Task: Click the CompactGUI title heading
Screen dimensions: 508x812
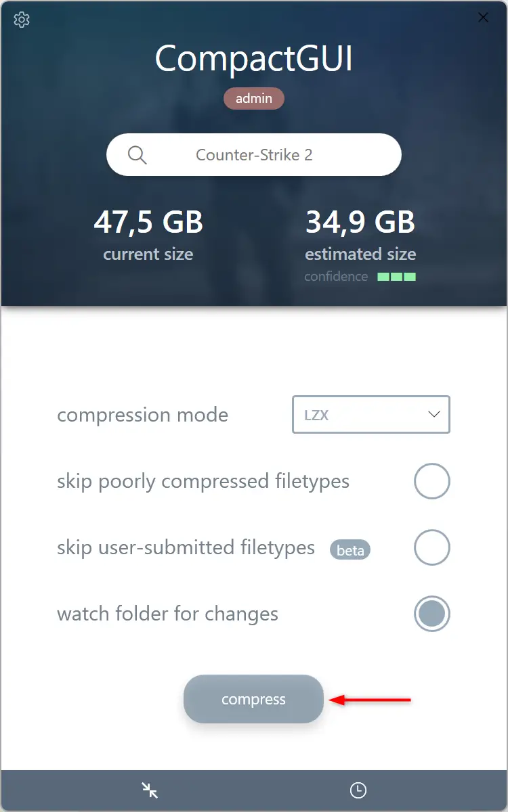Action: [x=254, y=59]
